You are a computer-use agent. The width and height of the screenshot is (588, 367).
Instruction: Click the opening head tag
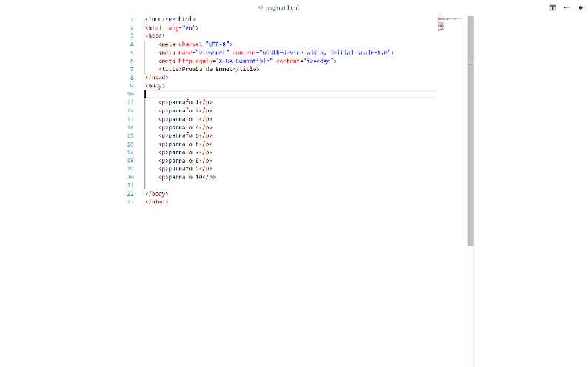click(x=155, y=36)
